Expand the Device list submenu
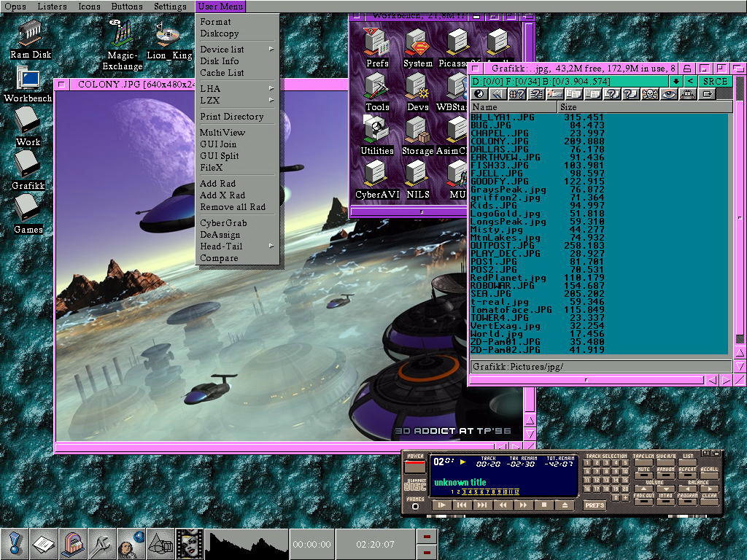 click(x=237, y=49)
